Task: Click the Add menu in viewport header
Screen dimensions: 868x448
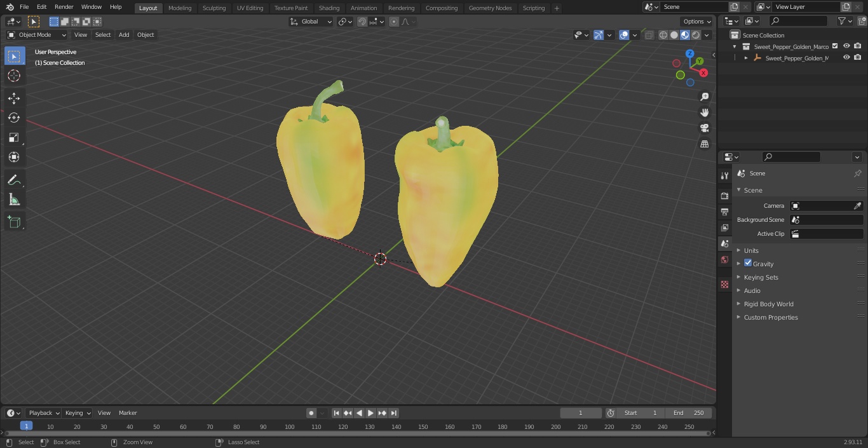Action: (x=124, y=35)
